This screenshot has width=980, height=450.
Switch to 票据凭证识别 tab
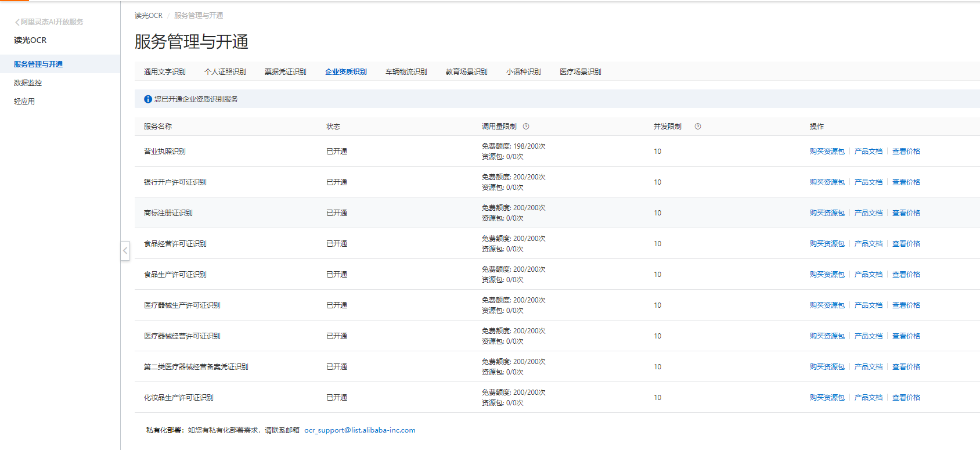286,72
